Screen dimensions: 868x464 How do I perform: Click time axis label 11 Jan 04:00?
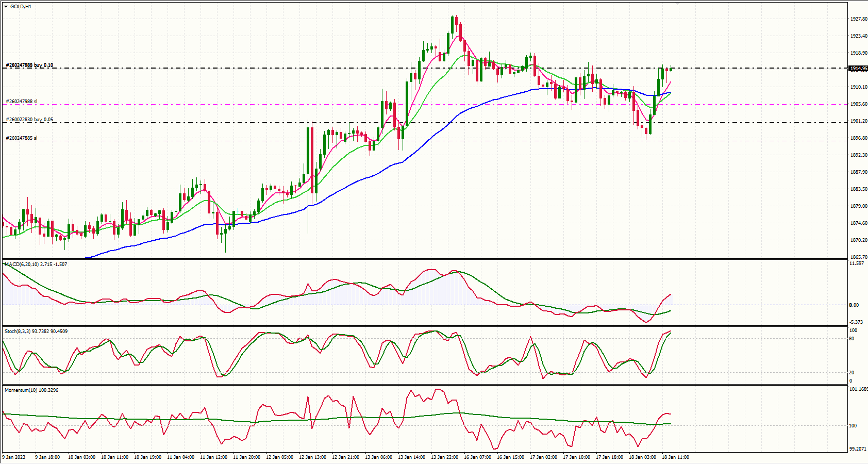[x=180, y=457]
